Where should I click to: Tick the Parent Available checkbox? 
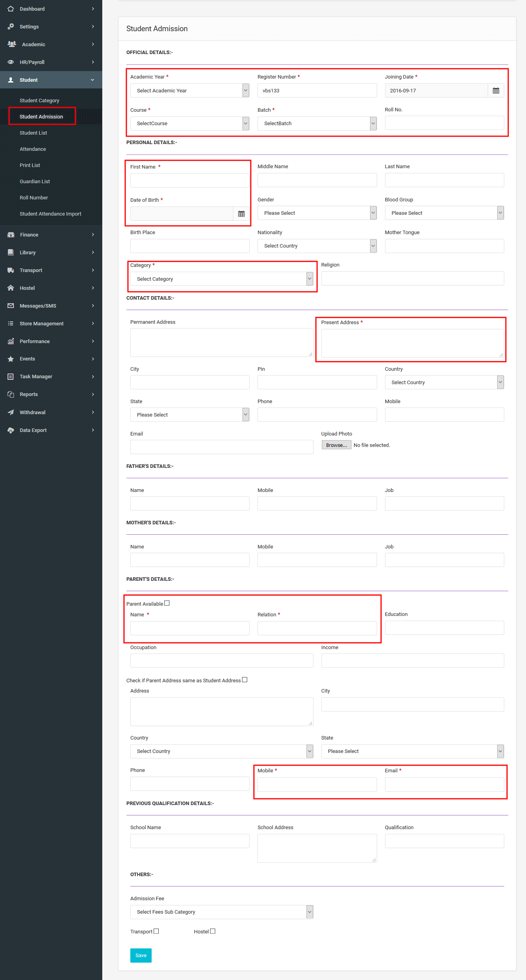(167, 603)
